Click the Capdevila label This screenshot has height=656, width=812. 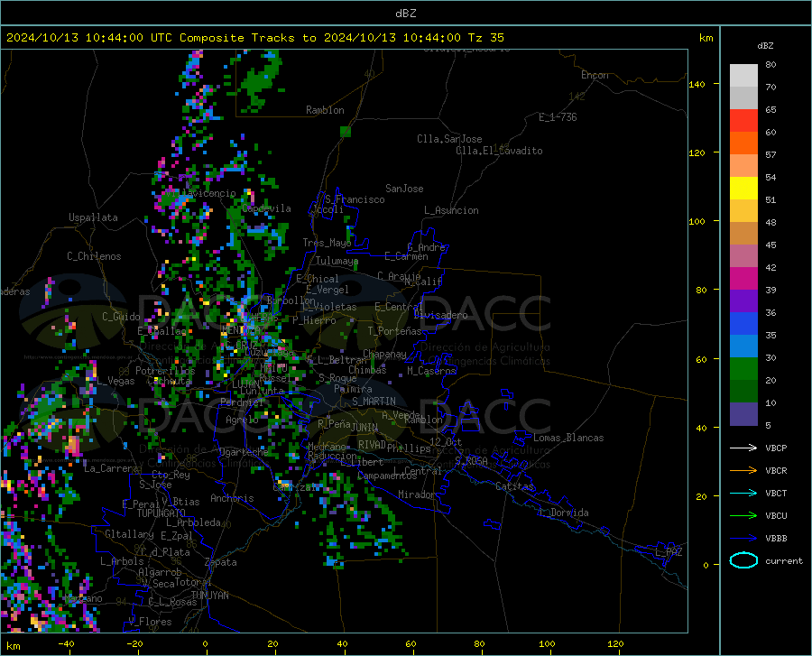tap(266, 208)
